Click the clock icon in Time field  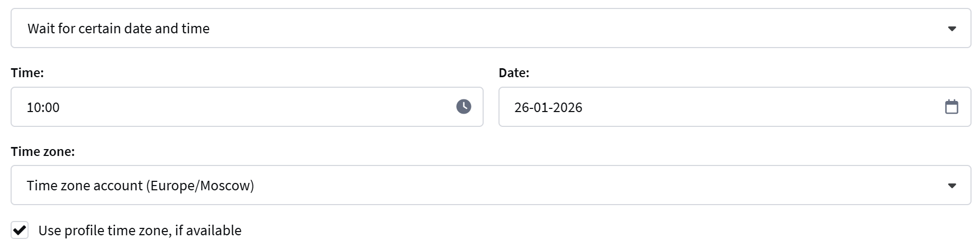point(464,107)
